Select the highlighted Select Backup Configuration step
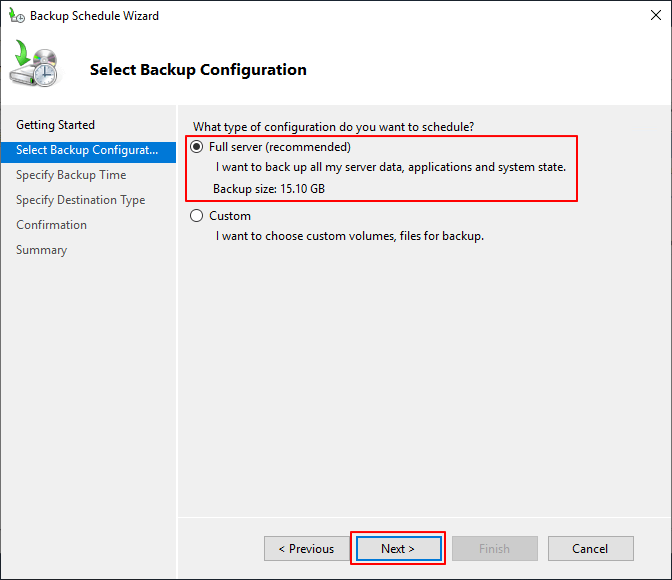Viewport: 672px width, 580px height. tap(87, 150)
